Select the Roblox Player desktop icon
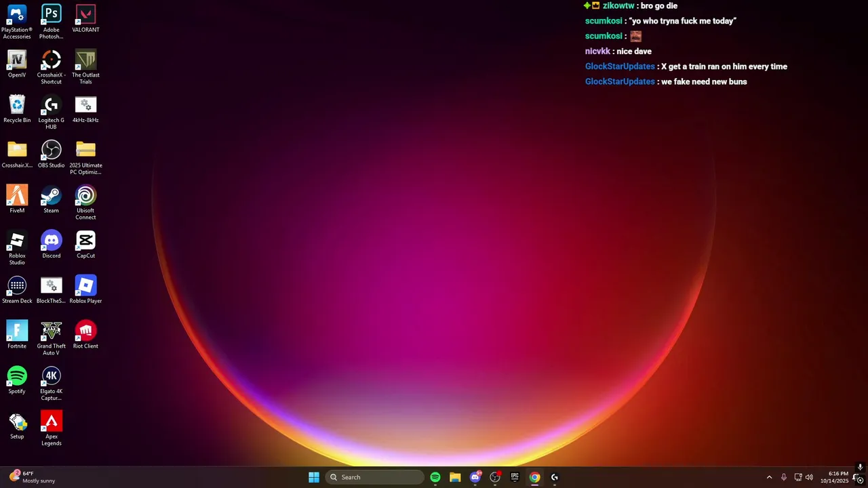 85,290
